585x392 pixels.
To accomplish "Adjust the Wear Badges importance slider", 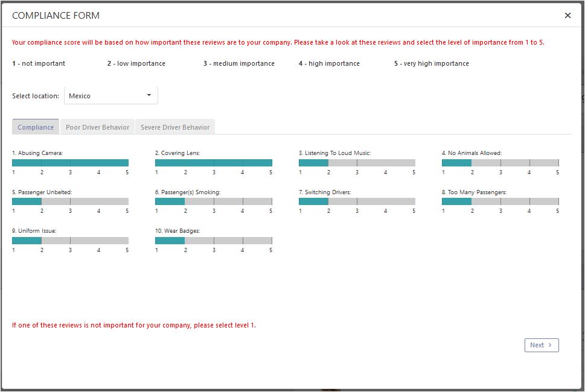I will point(213,241).
